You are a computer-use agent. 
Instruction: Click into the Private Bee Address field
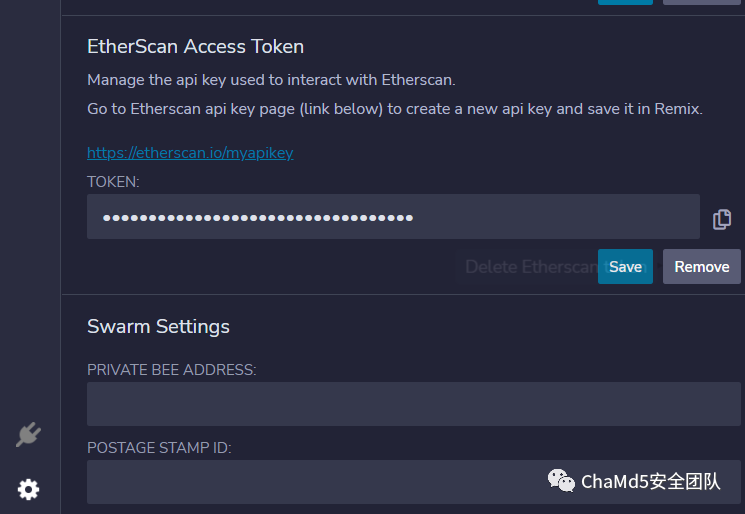(x=413, y=404)
